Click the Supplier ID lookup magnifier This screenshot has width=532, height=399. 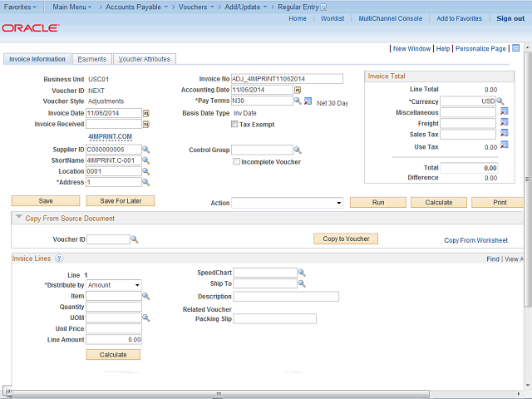pyautogui.click(x=145, y=150)
